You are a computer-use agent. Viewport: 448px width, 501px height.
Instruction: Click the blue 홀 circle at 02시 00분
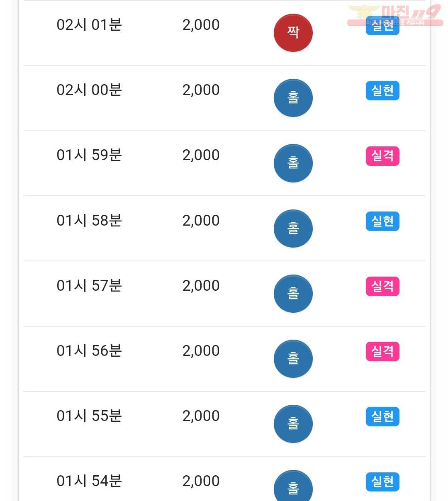pyautogui.click(x=293, y=98)
